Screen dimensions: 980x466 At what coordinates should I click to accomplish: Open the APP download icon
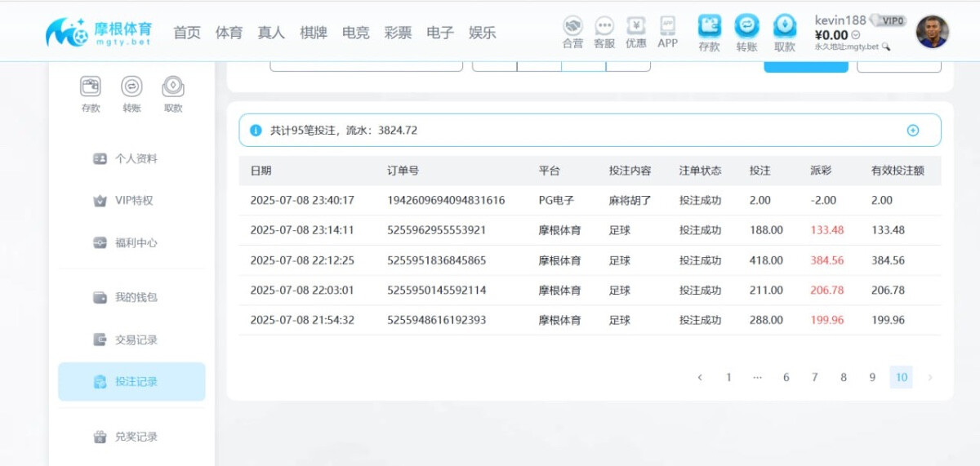667,27
